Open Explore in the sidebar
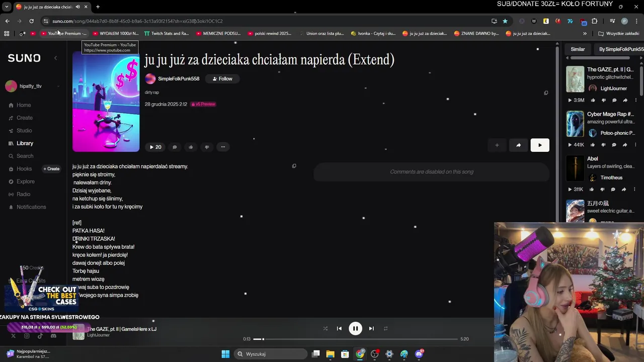Viewport: 644px width, 362px height. [21, 182]
